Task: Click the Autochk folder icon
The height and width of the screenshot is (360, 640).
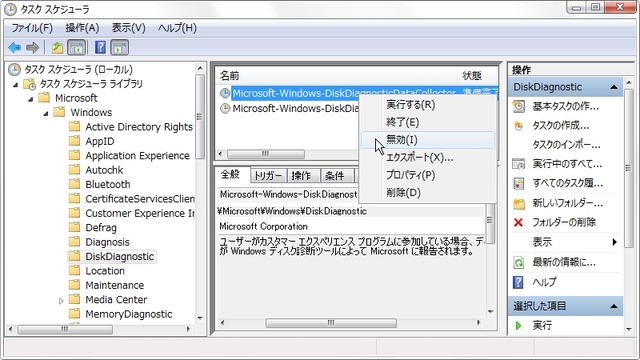Action: [x=74, y=170]
